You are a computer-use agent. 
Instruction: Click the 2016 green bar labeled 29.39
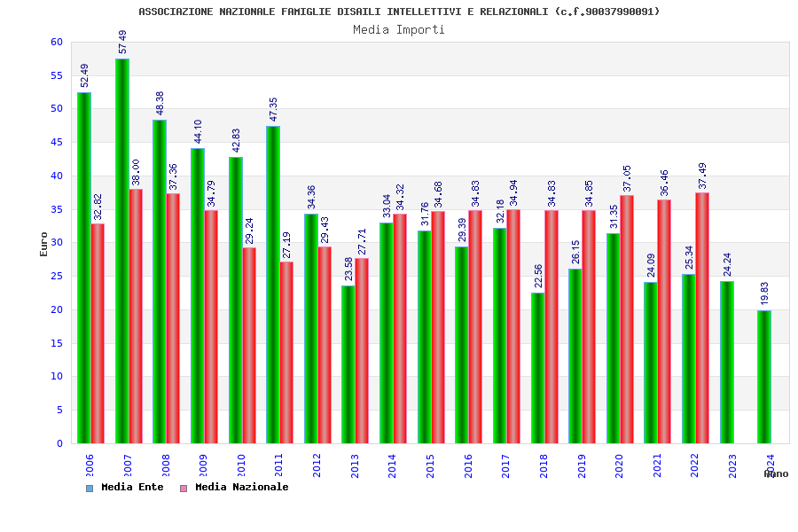coord(462,345)
